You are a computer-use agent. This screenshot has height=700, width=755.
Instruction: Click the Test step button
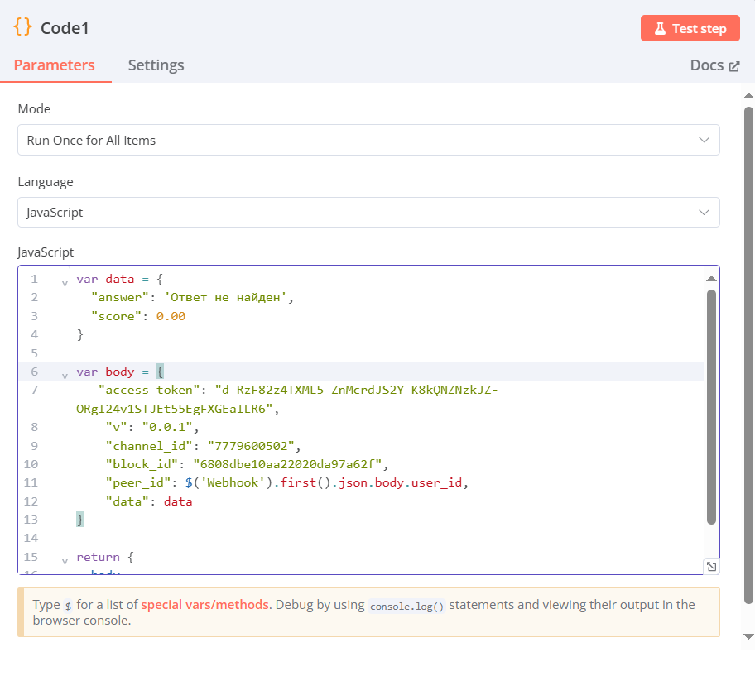pos(690,28)
